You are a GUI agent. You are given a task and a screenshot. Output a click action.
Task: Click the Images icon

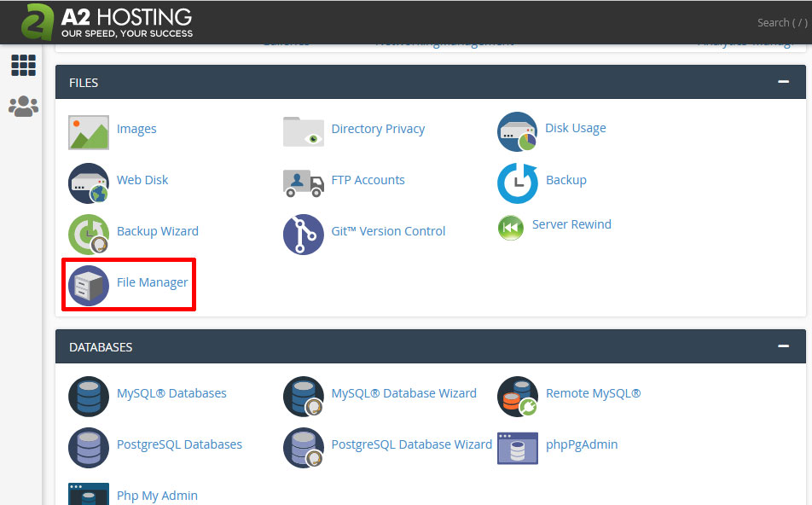[89, 131]
